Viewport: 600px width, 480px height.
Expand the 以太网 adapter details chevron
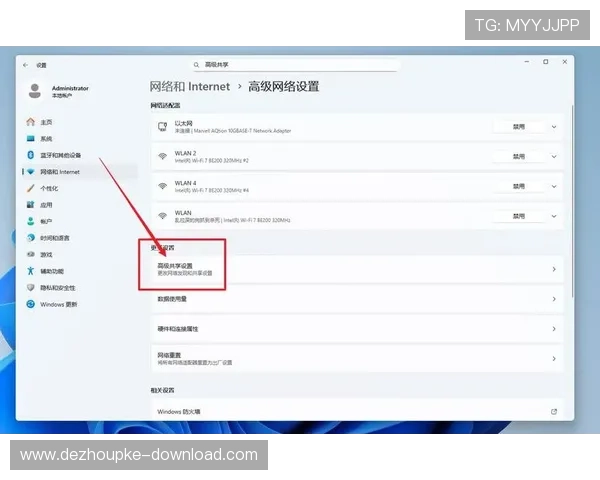click(554, 127)
